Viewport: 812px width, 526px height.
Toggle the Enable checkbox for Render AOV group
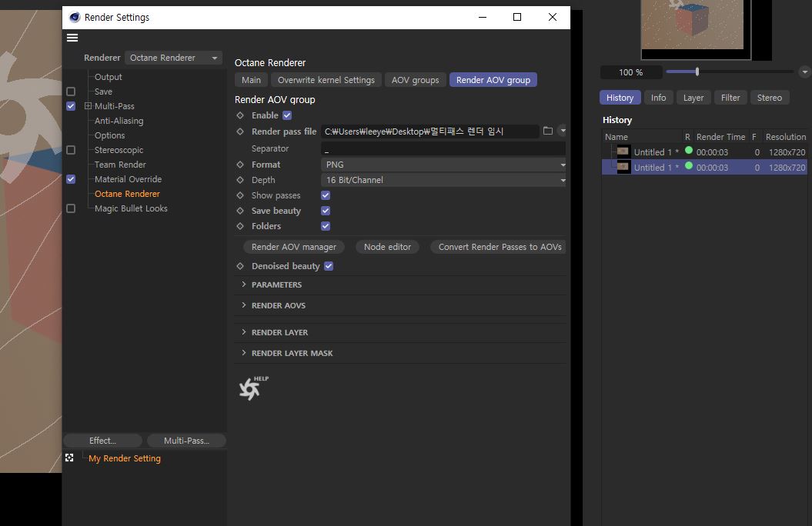tap(287, 115)
